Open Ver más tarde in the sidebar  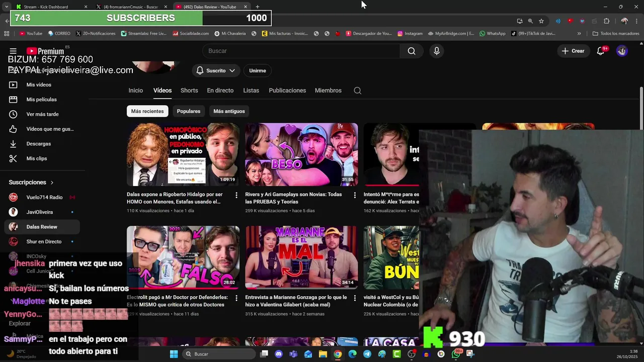[x=42, y=114]
